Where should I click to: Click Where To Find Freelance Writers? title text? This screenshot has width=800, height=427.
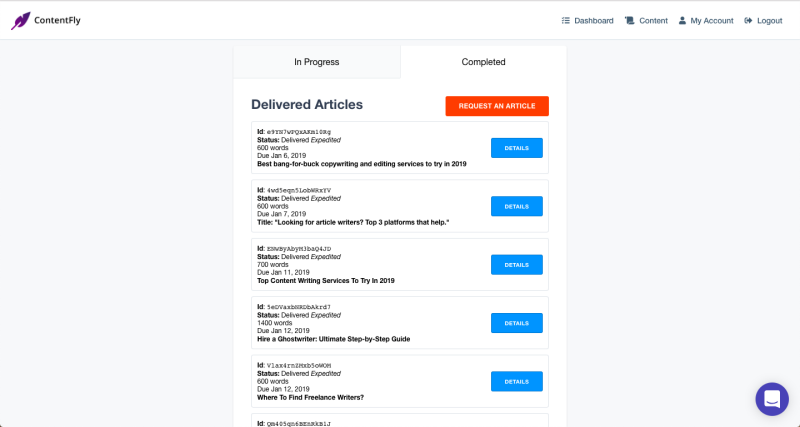[x=310, y=397]
